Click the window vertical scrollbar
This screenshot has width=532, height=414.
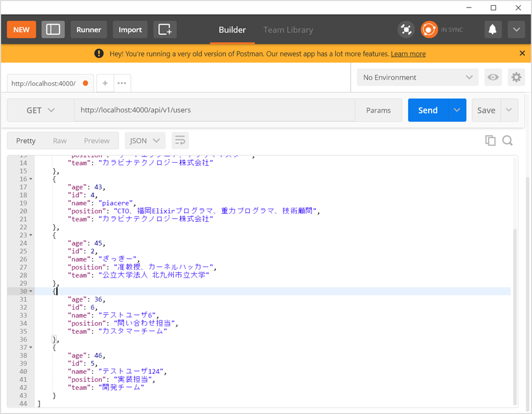click(x=528, y=294)
